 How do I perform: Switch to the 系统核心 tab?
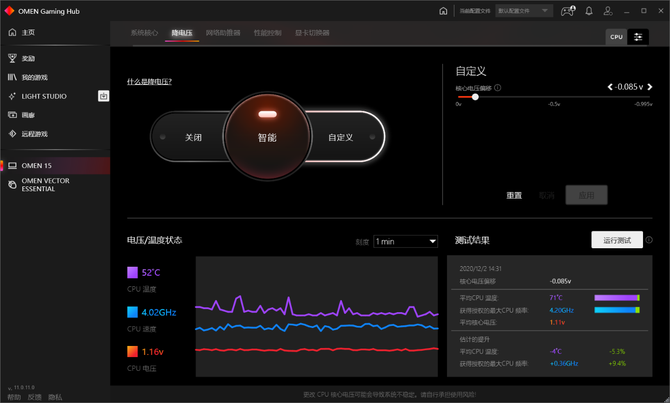point(144,33)
